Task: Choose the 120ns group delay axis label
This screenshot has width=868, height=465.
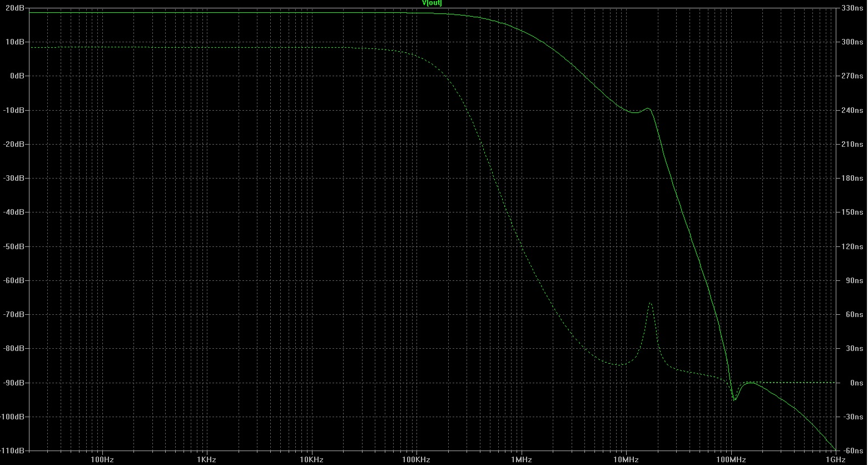Action: pyautogui.click(x=852, y=246)
